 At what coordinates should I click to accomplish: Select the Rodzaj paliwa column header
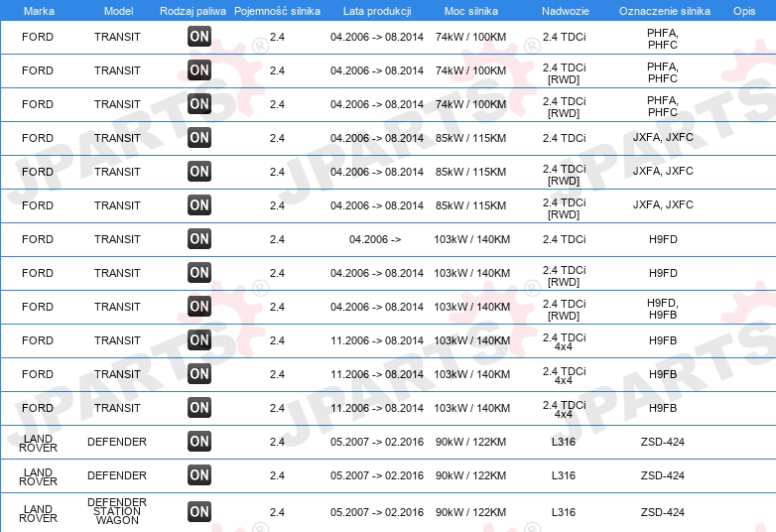193,11
